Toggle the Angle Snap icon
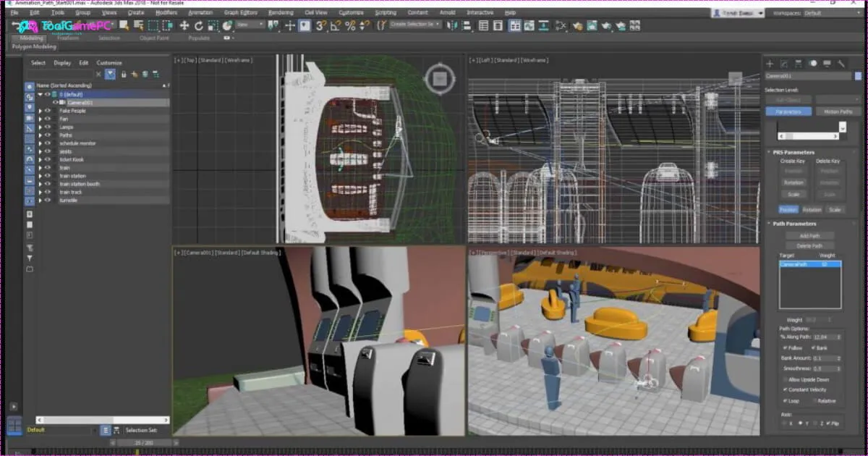The width and height of the screenshot is (868, 456). 336,25
